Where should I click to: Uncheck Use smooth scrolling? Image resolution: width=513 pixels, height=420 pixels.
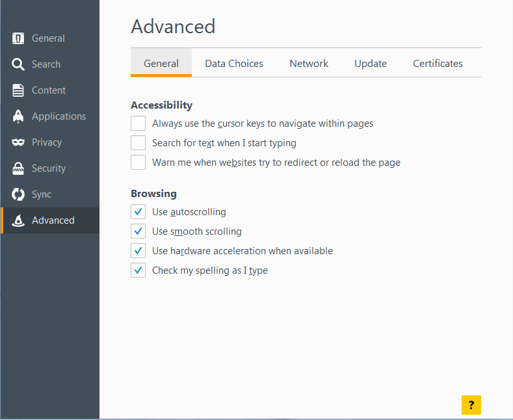138,231
